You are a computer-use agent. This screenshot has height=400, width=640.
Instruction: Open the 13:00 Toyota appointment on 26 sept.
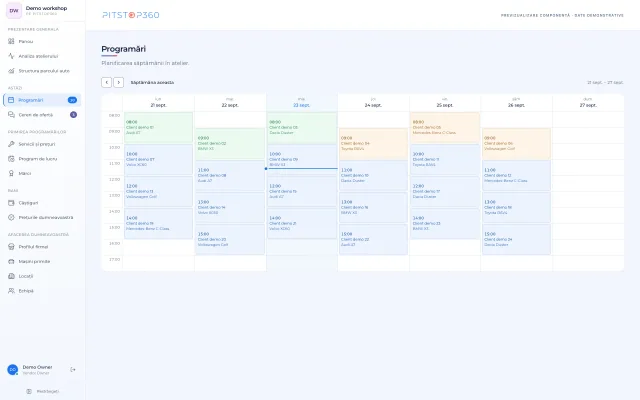pyautogui.click(x=516, y=208)
